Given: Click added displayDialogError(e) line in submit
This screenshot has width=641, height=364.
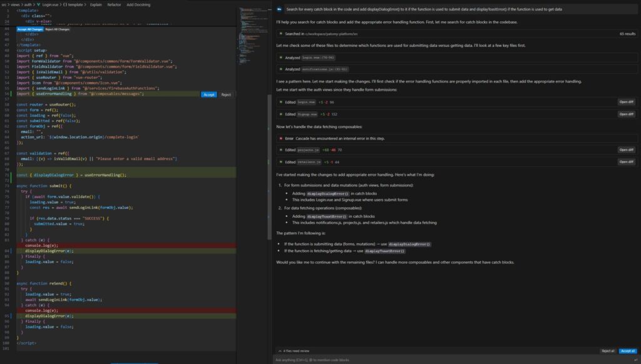Looking at the screenshot, I should click(x=126, y=251).
